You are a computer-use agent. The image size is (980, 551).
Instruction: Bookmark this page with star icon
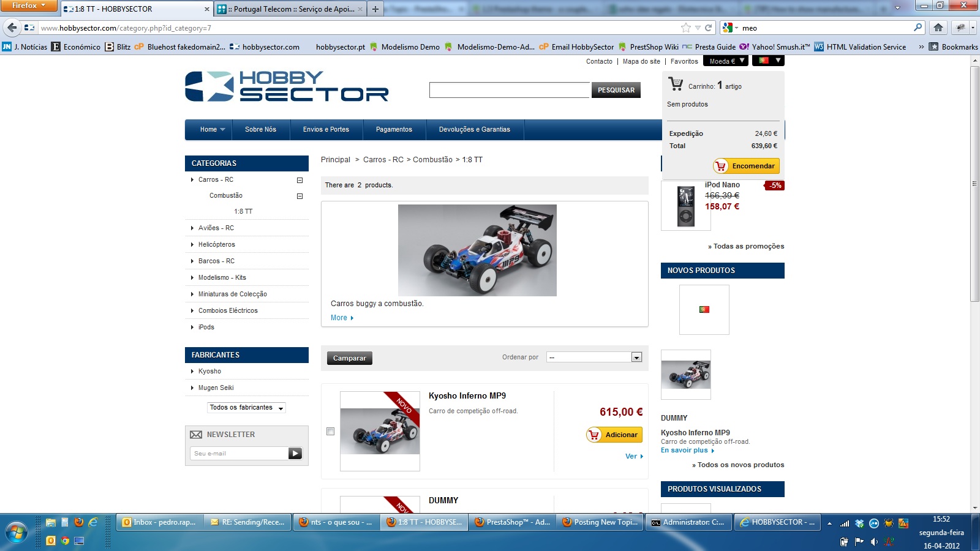[686, 28]
